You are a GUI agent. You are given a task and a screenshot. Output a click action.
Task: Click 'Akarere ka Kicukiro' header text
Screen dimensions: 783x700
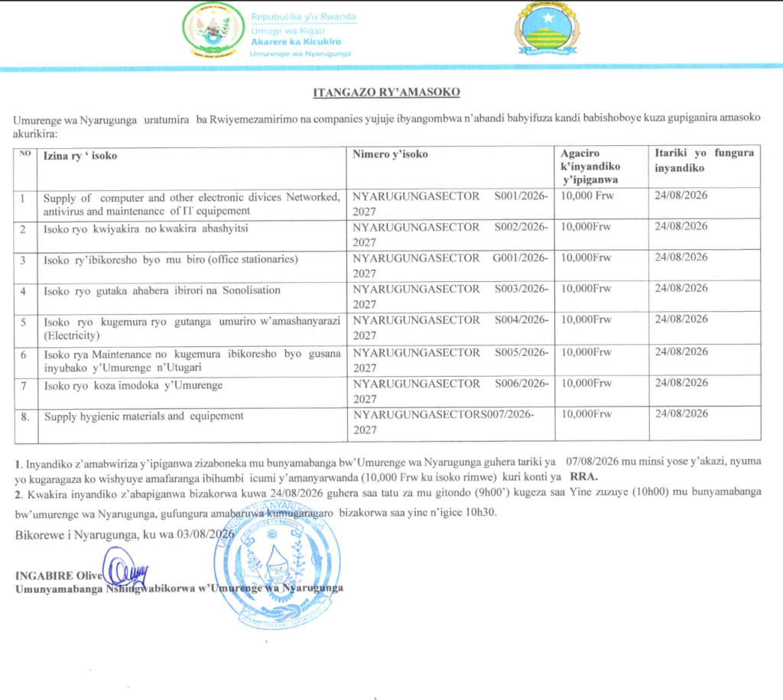click(296, 42)
